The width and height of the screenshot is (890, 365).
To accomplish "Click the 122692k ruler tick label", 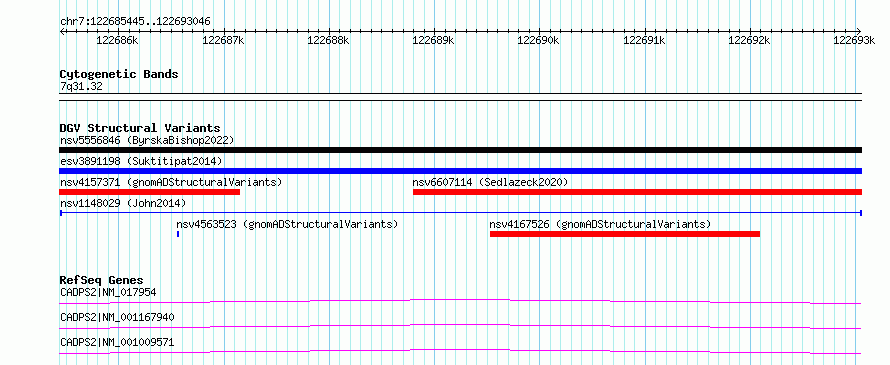I will coord(749,40).
